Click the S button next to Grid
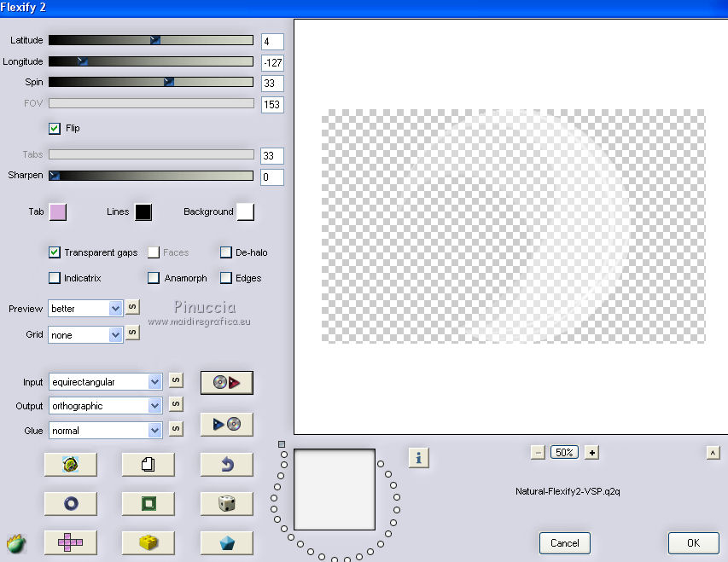The image size is (728, 562). pyautogui.click(x=132, y=333)
